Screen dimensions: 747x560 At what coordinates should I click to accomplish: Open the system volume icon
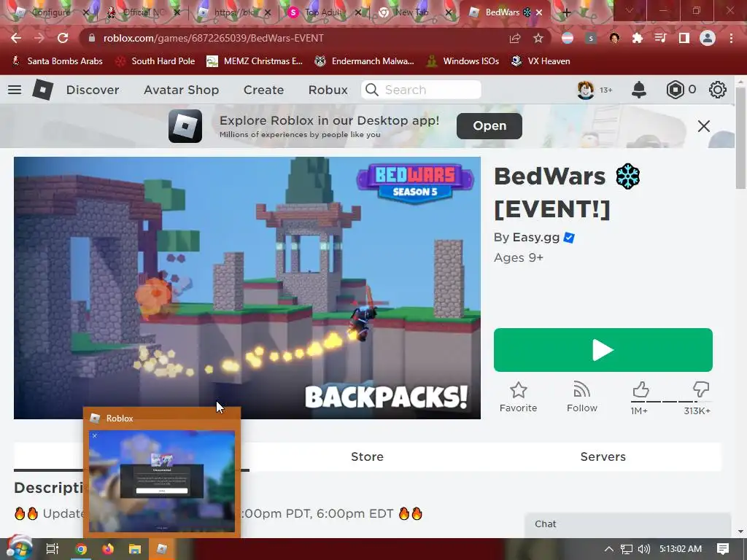click(643, 549)
